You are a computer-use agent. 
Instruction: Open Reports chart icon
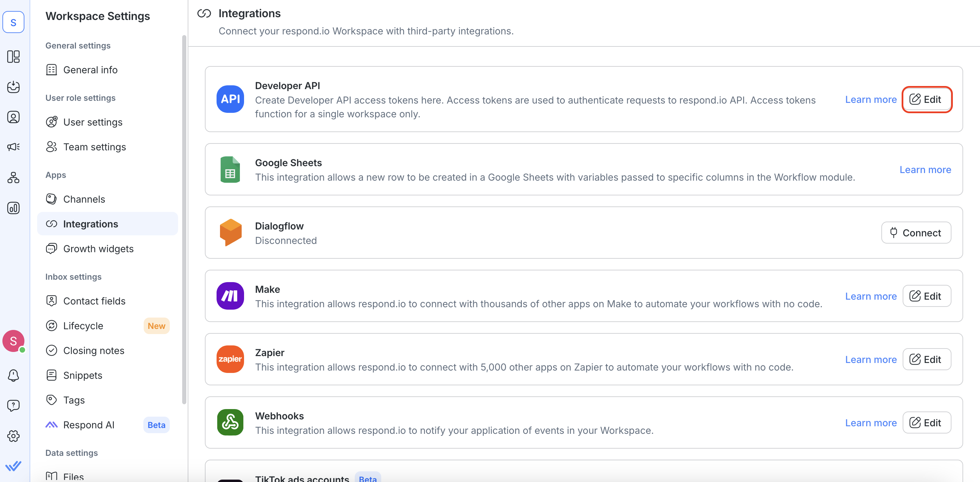click(x=13, y=208)
